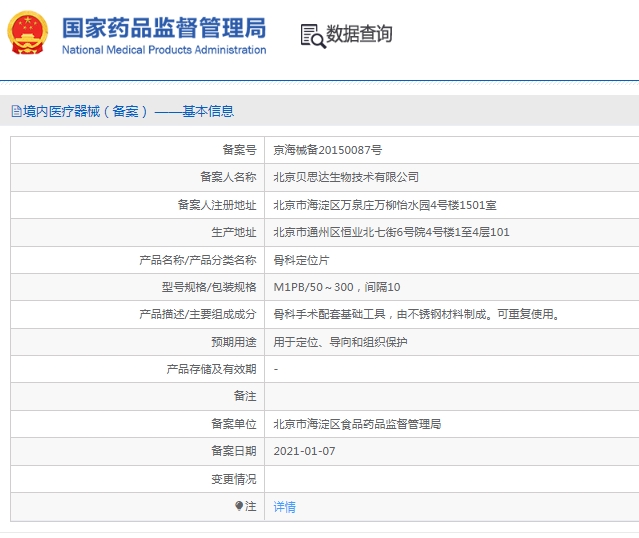This screenshot has width=639, height=538.
Task: Click the document icon before 境内医疗器械
Action: point(16,111)
